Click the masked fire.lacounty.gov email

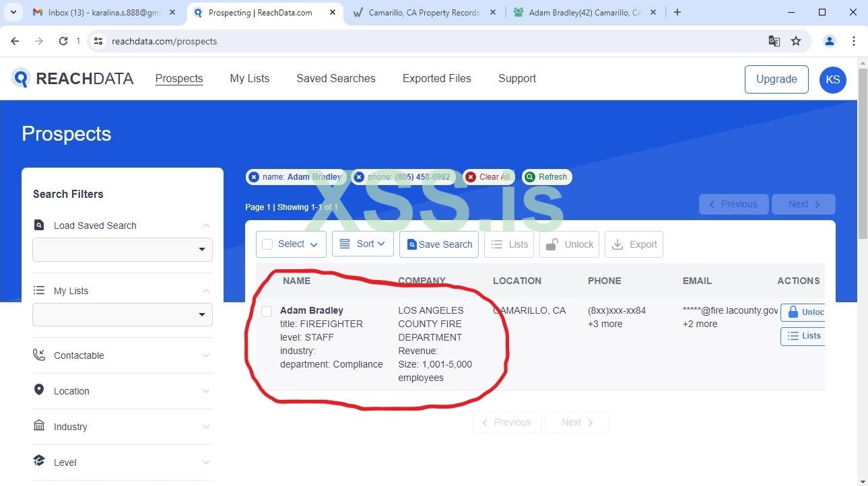point(731,310)
